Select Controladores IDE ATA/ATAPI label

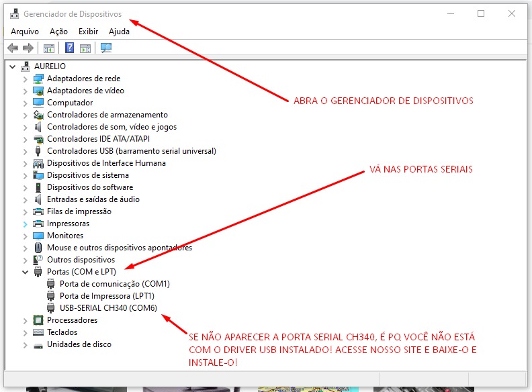(x=98, y=139)
